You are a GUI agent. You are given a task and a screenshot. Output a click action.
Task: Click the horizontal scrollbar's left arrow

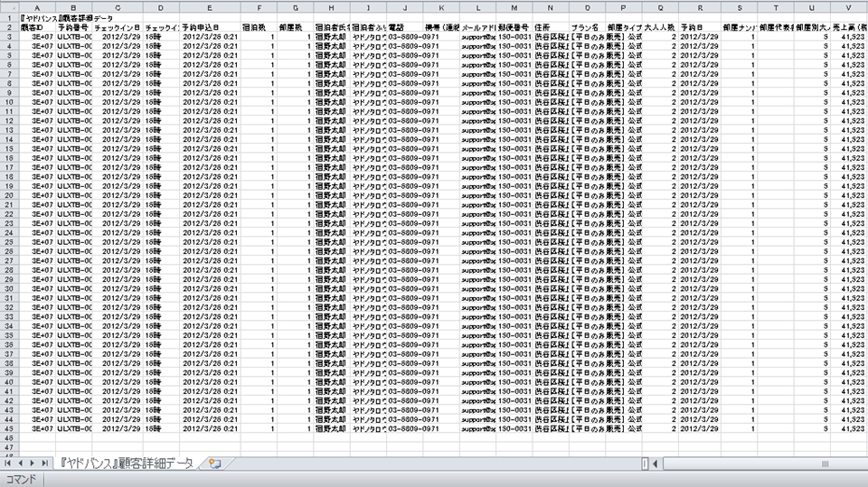point(656,464)
